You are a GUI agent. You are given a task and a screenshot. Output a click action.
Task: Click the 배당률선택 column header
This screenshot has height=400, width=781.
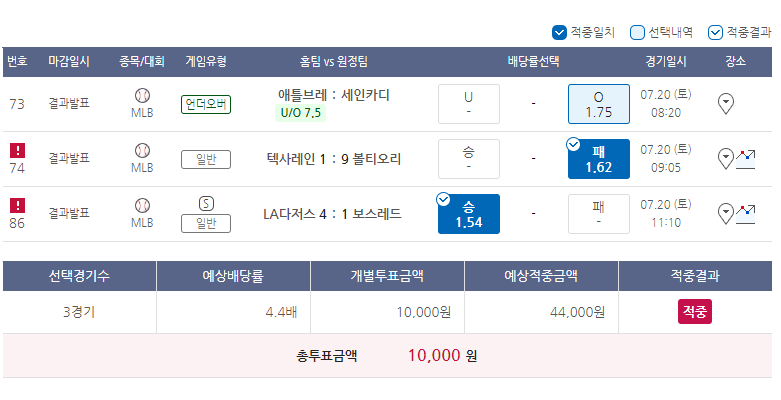[x=533, y=61]
